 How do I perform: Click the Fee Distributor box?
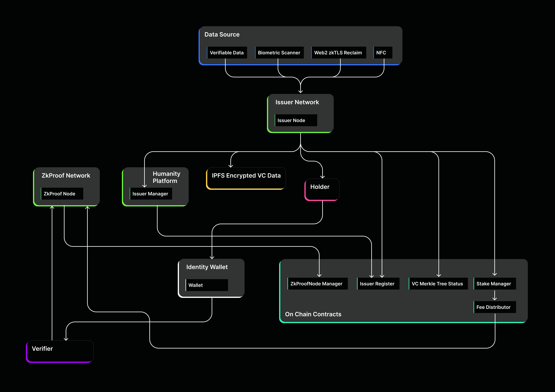point(494,307)
